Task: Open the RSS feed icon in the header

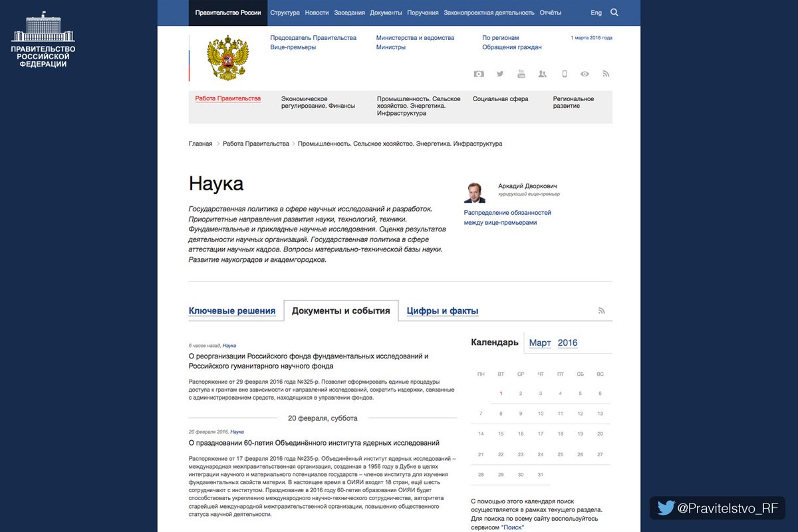Action: (606, 74)
